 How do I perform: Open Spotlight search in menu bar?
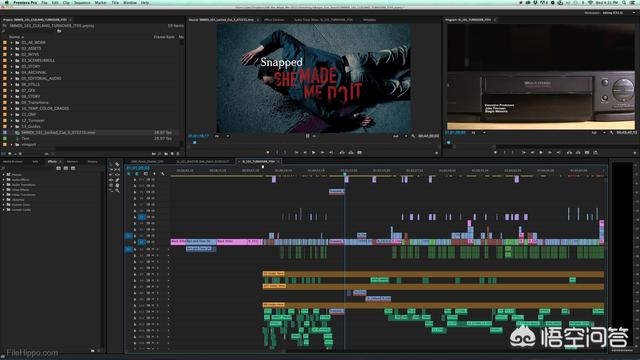coord(624,2)
